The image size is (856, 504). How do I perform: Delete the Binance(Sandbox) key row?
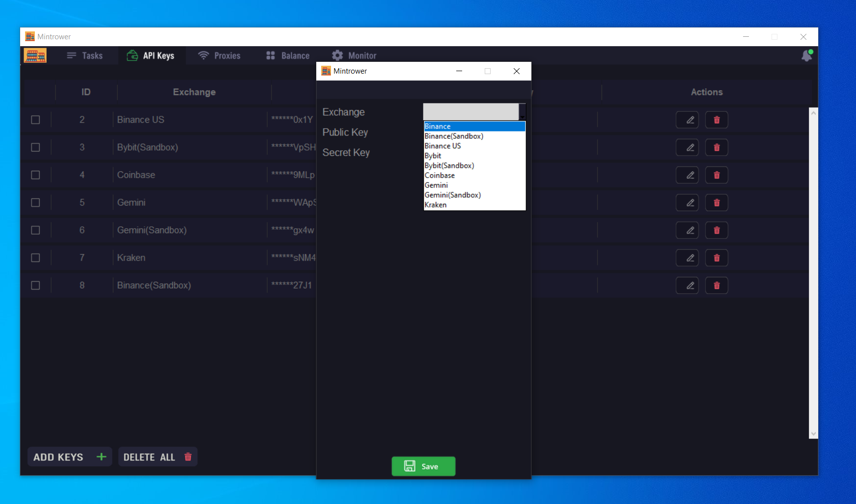(717, 286)
